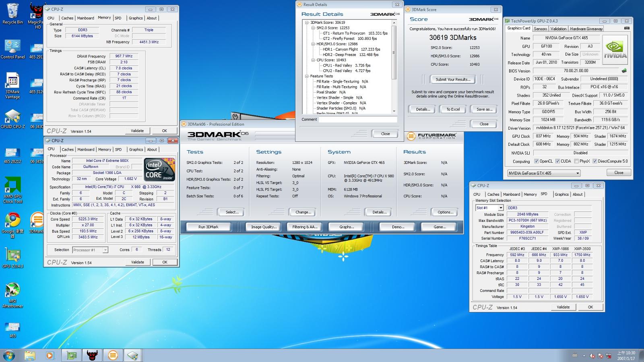Select GT1 - Return To Proxycon result row
644x362 pixels.
[355, 33]
